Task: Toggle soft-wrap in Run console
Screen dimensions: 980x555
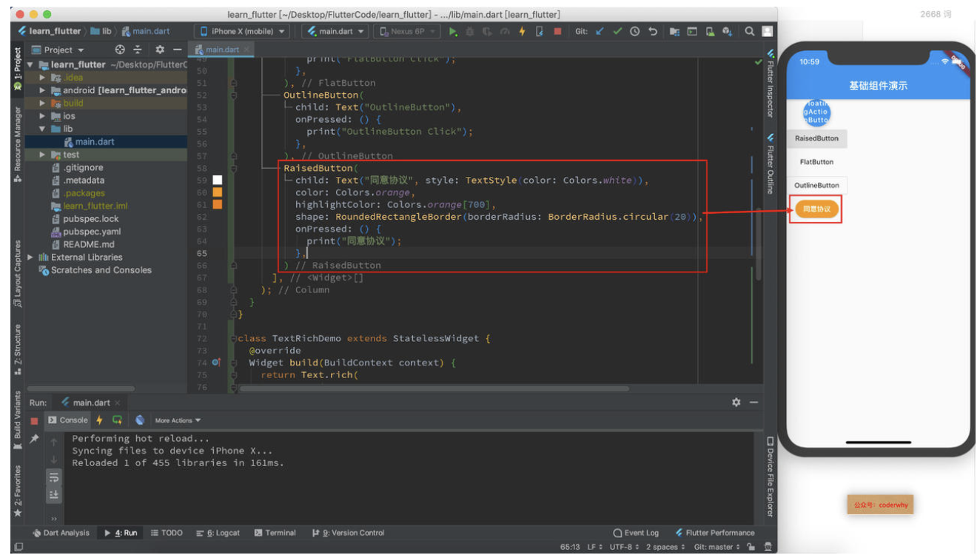Action: point(54,477)
